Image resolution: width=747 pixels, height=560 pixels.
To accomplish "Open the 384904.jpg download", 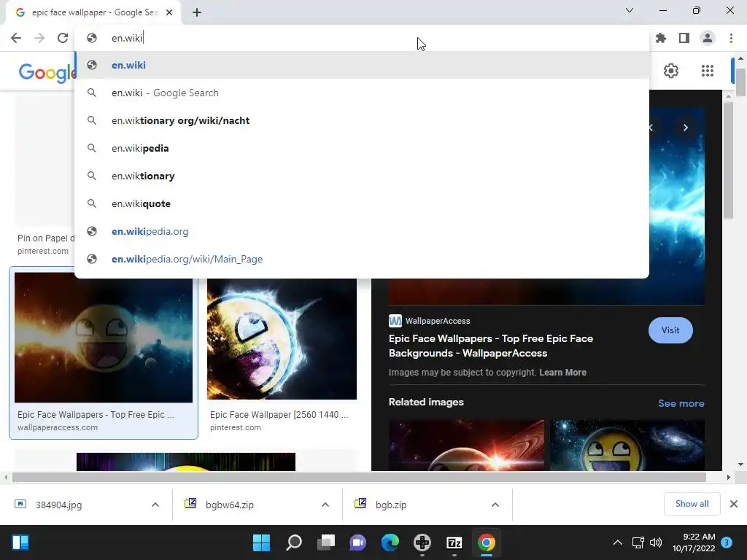I will click(x=58, y=505).
